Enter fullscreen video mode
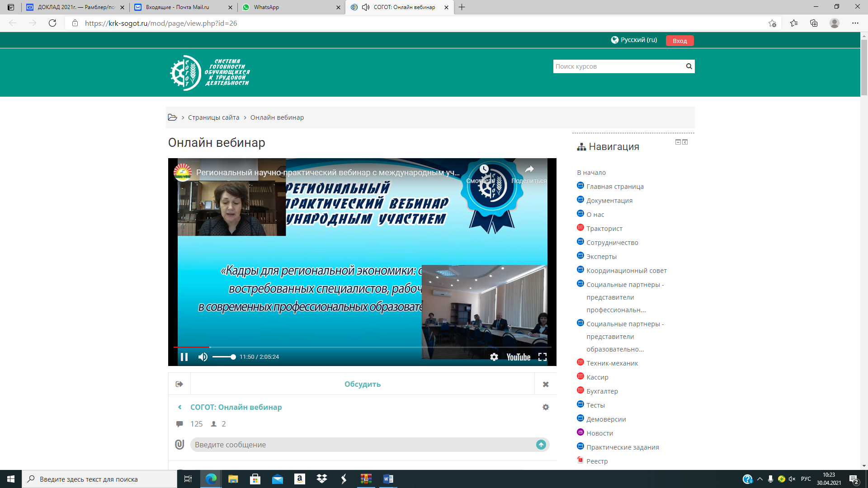 (x=542, y=357)
